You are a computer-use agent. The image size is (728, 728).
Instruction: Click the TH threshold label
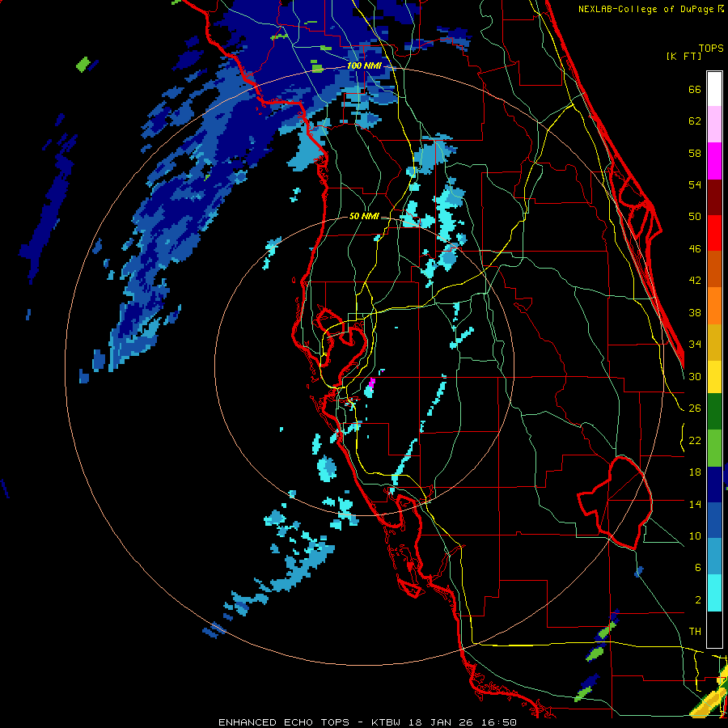[695, 632]
